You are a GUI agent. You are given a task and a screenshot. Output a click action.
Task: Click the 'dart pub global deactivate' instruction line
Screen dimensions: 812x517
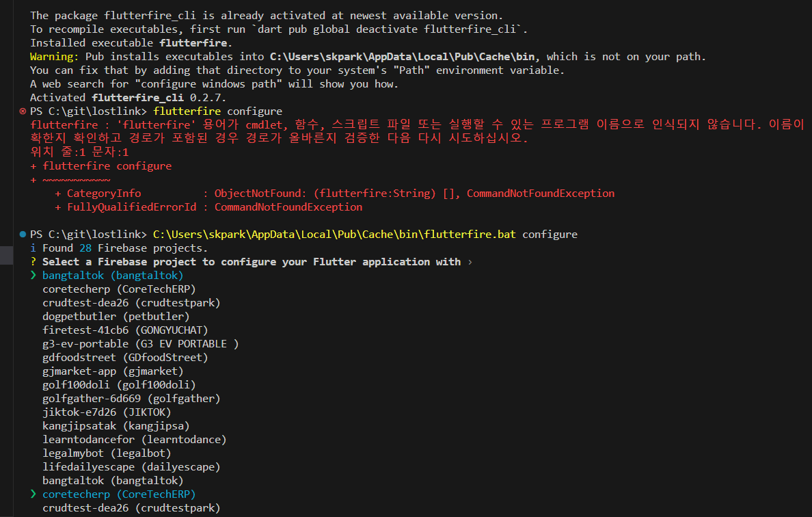(x=279, y=29)
